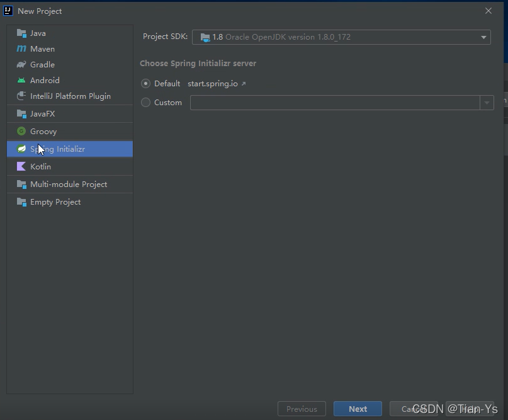The height and width of the screenshot is (420, 508).
Task: Click the SDK folder icon beside 1.8
Action: coord(205,37)
